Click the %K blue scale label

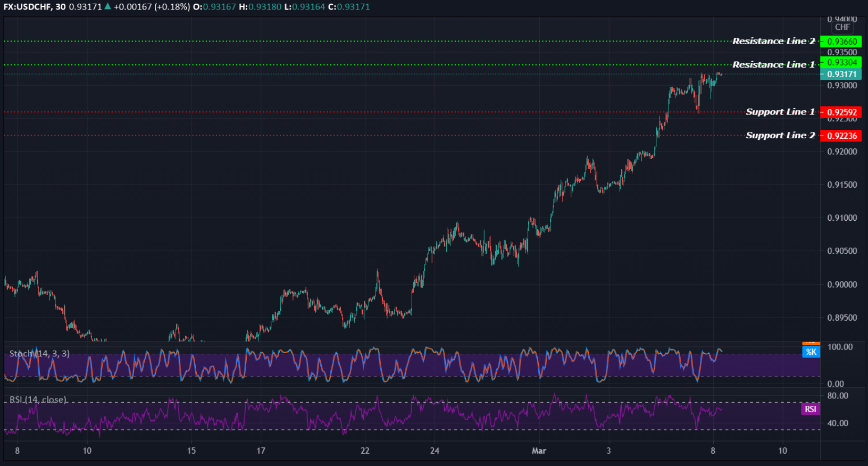[811, 352]
